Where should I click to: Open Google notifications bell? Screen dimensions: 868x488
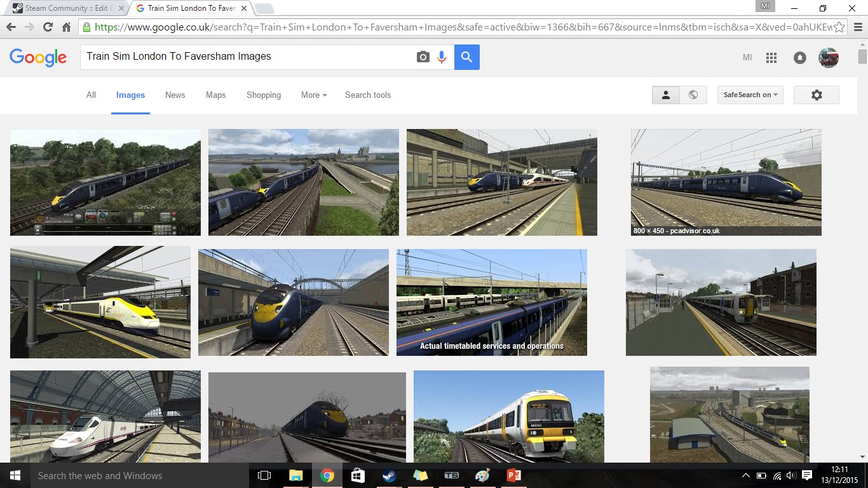click(800, 58)
